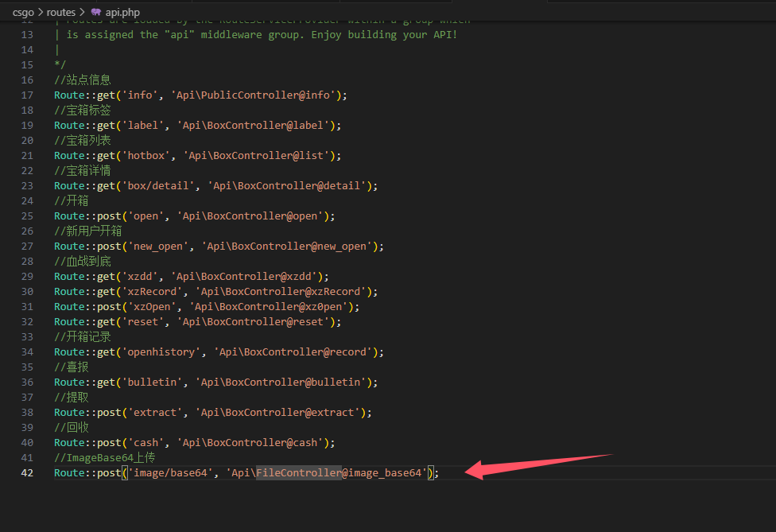Image resolution: width=776 pixels, height=532 pixels.
Task: Click 'Api\BoxController@open' text
Action: pos(250,216)
